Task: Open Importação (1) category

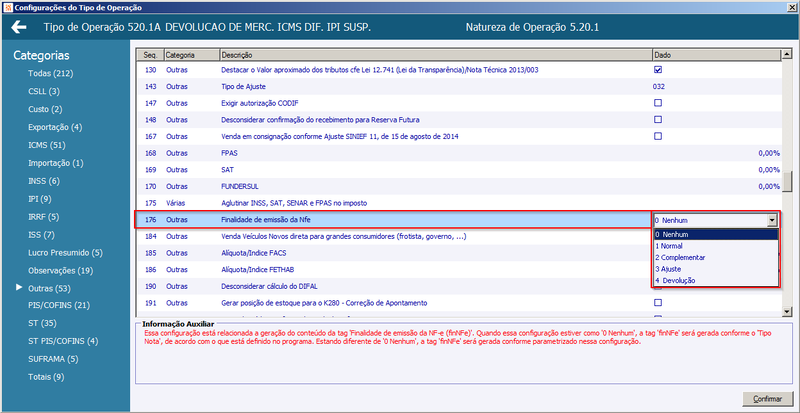Action: pyautogui.click(x=56, y=163)
